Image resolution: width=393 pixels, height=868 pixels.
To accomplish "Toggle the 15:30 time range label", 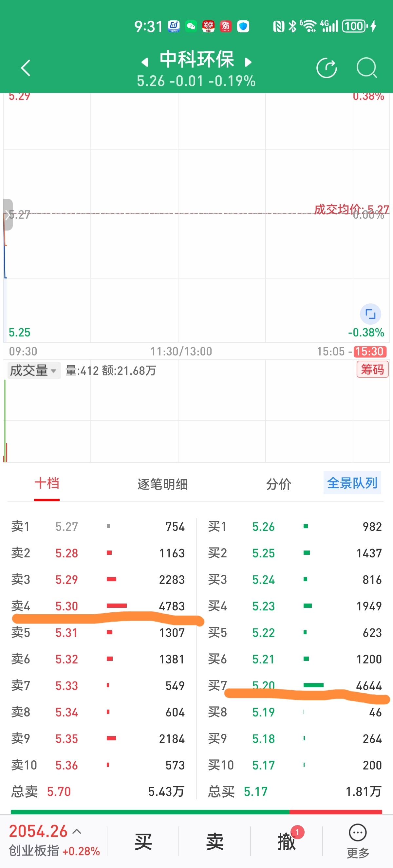I will 370,352.
